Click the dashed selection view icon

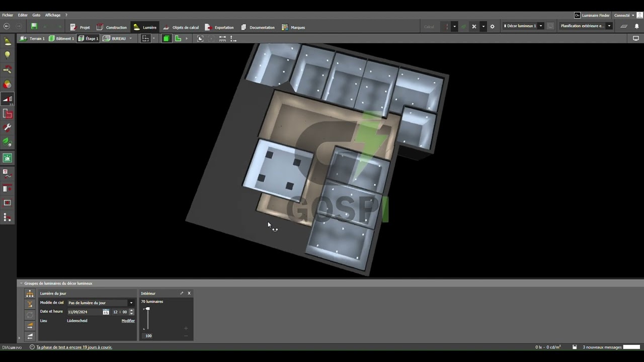coord(145,39)
